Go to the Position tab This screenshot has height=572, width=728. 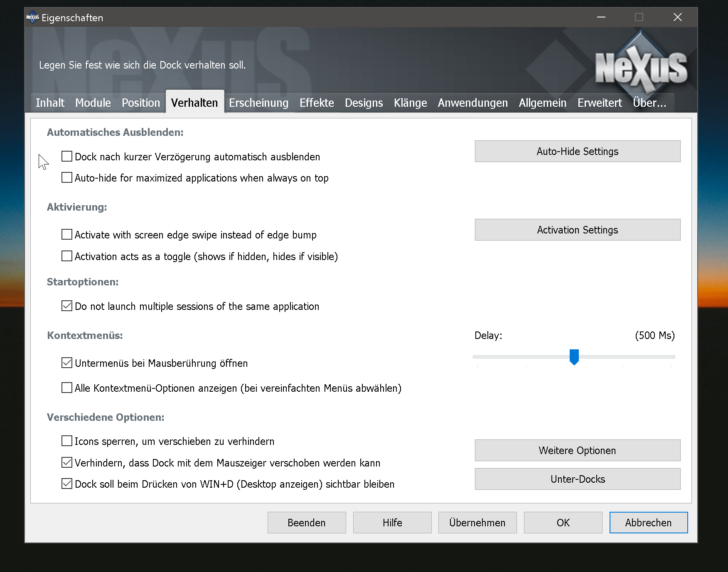140,103
